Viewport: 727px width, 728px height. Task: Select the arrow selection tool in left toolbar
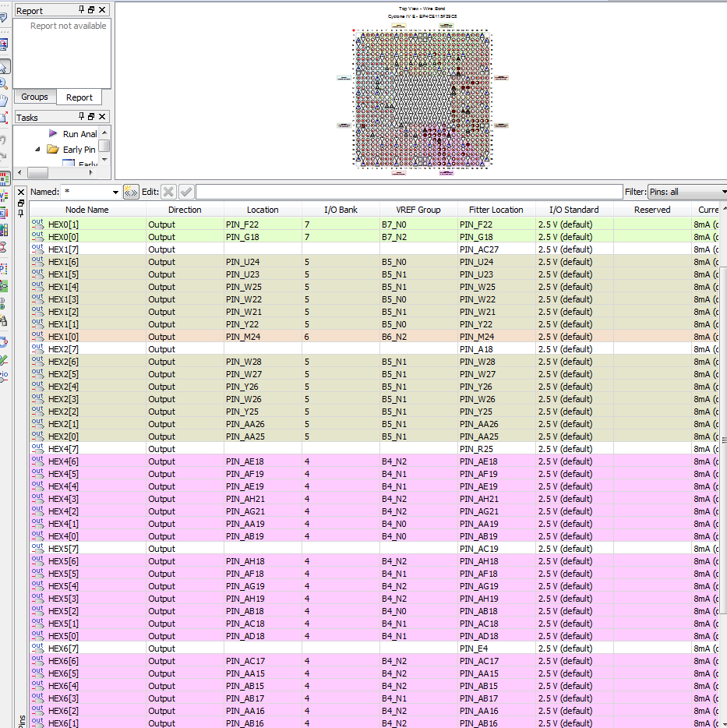(4, 67)
